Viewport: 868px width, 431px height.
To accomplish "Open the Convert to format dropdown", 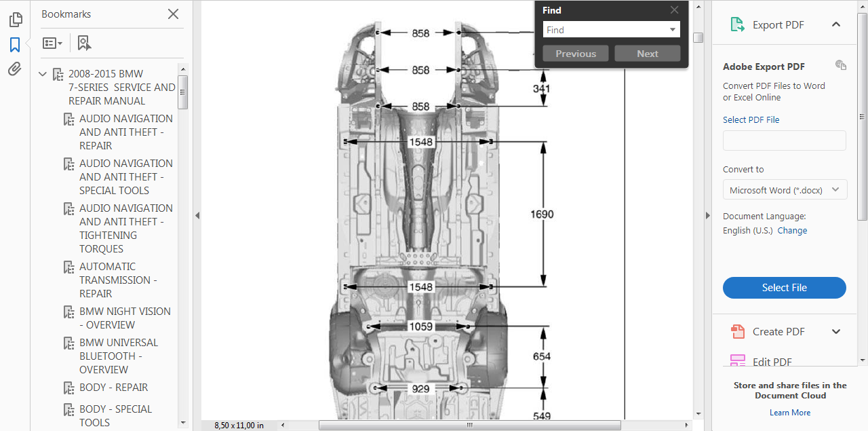I will pos(785,190).
